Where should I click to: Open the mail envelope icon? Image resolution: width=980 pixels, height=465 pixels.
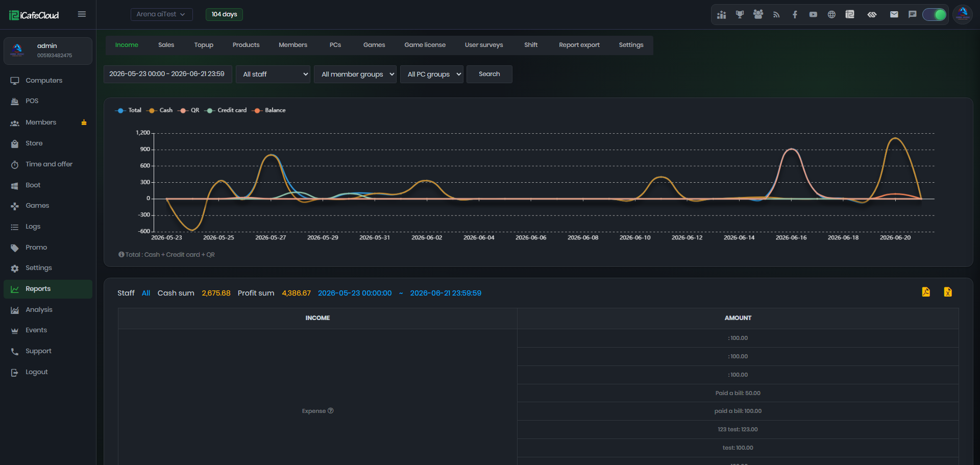[894, 14]
